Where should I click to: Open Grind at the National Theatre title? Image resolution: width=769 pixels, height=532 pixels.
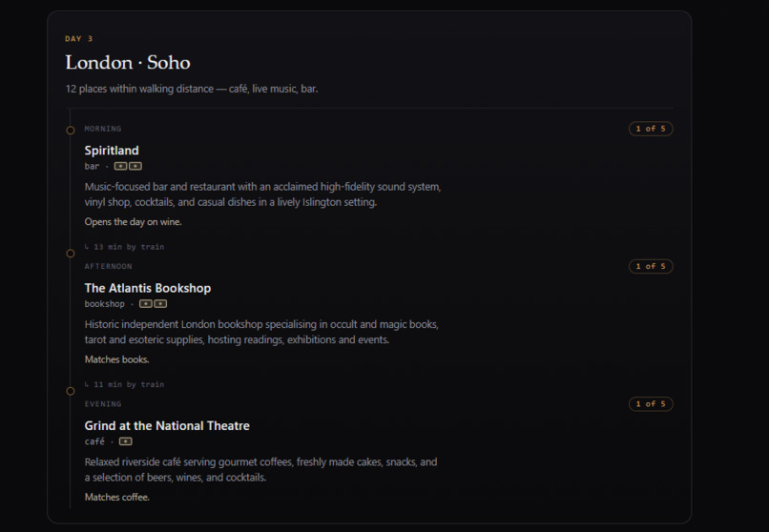167,426
